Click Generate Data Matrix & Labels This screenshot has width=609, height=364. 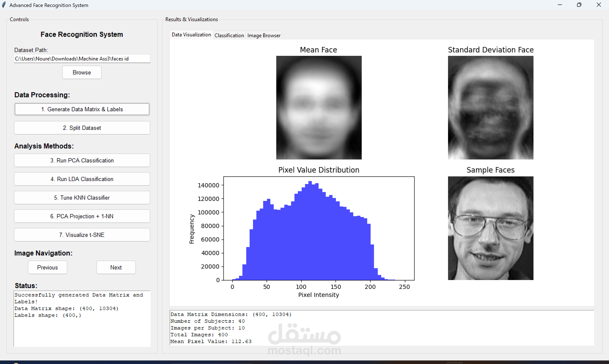pyautogui.click(x=82, y=109)
